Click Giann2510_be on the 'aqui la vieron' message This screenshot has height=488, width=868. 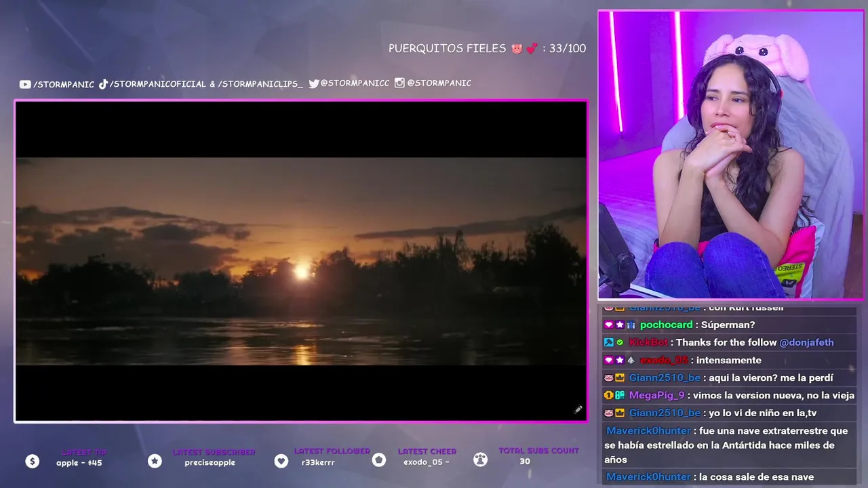point(665,378)
